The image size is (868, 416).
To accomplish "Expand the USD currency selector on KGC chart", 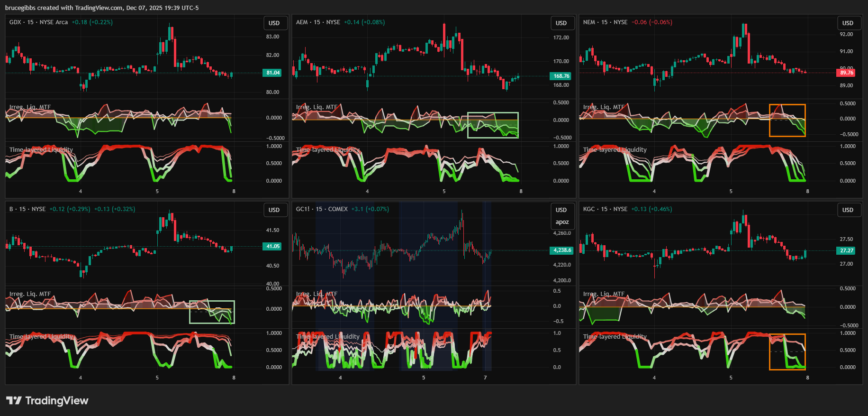I will [x=848, y=210].
